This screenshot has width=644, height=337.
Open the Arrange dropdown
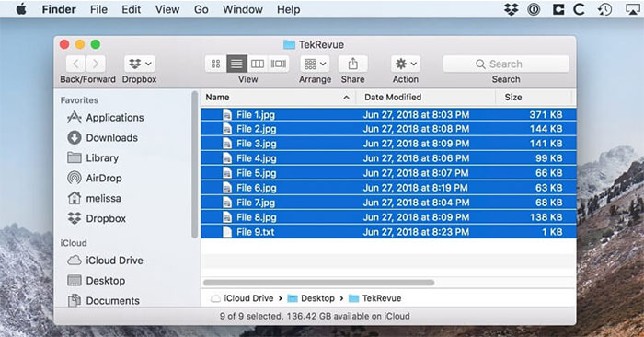(315, 64)
